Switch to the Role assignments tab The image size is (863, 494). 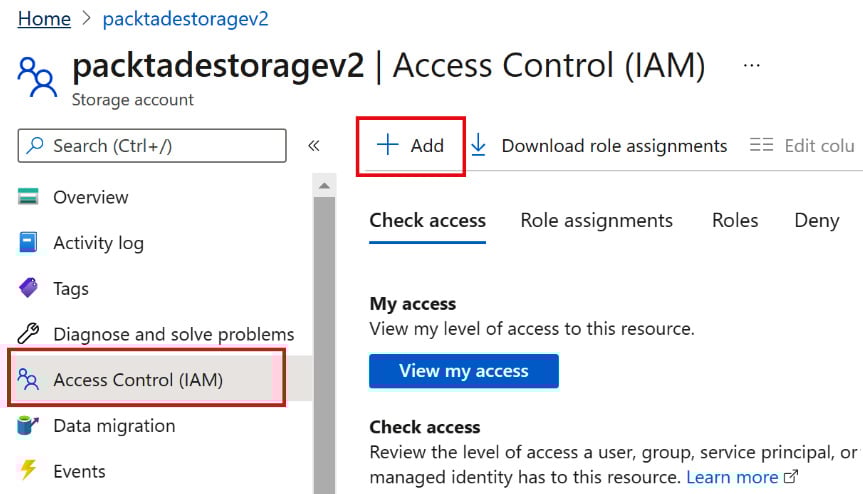(596, 221)
